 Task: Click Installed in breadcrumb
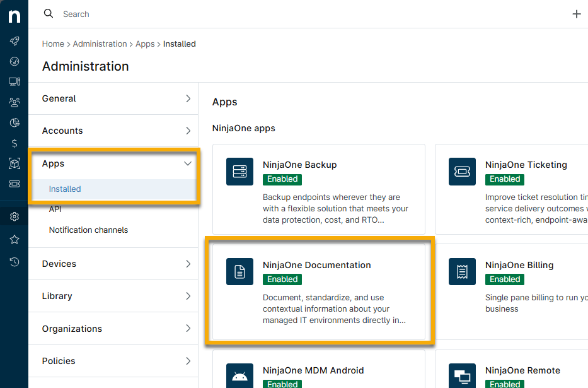click(179, 44)
